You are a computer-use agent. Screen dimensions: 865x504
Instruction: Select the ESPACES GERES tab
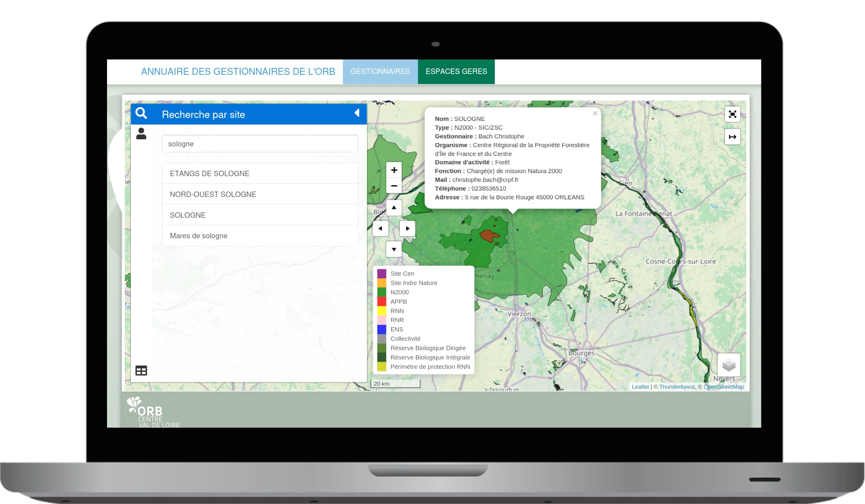(x=456, y=72)
